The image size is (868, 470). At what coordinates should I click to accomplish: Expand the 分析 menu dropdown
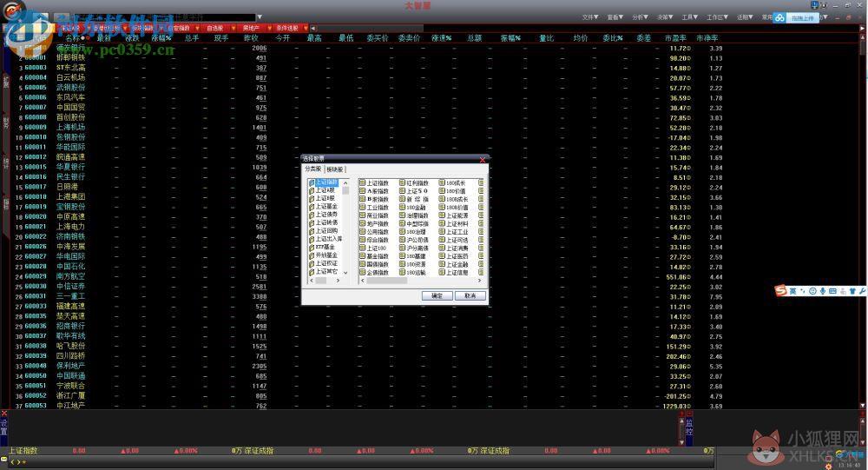click(640, 17)
